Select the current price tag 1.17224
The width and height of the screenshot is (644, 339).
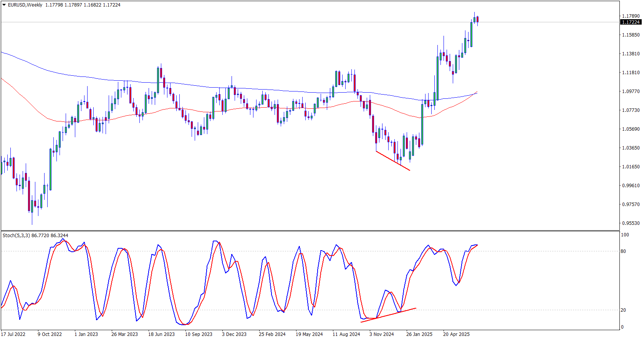(631, 22)
